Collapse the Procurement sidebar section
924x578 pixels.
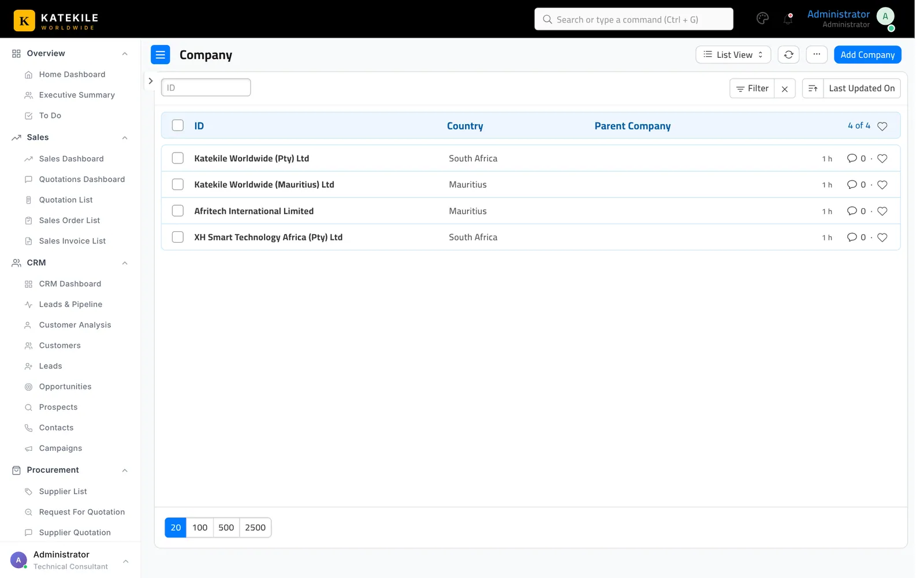coord(125,470)
